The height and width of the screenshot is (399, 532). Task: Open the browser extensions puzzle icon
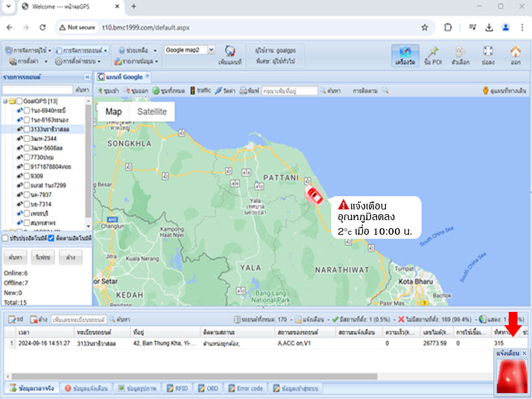pyautogui.click(x=448, y=27)
